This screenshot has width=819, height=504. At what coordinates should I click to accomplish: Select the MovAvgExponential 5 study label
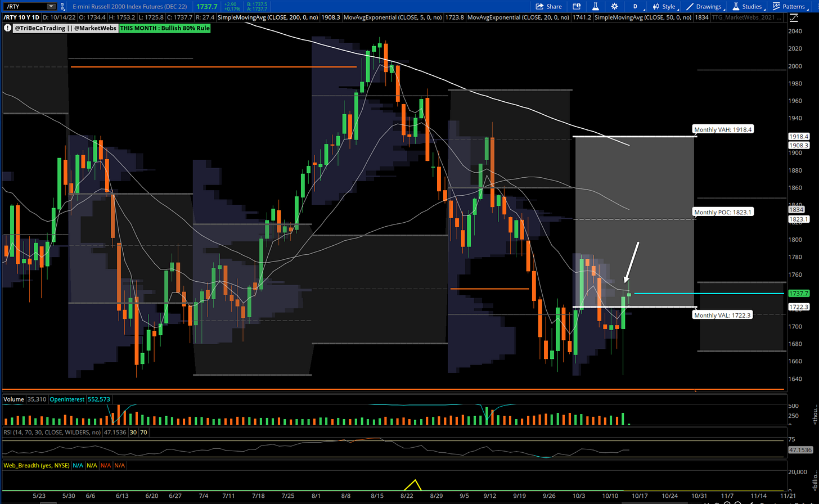393,17
